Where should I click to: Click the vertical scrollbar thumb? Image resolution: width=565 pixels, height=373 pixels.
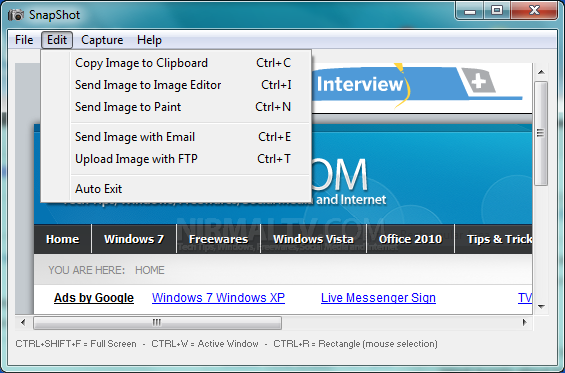coord(541,134)
